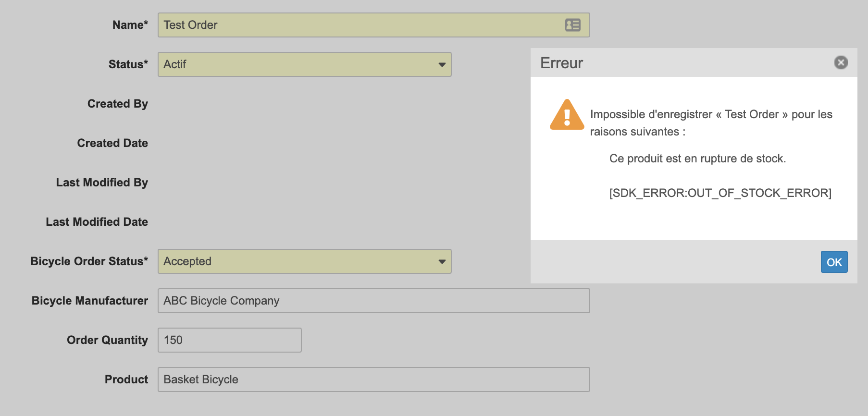Click the orange warning triangle icon

click(567, 115)
